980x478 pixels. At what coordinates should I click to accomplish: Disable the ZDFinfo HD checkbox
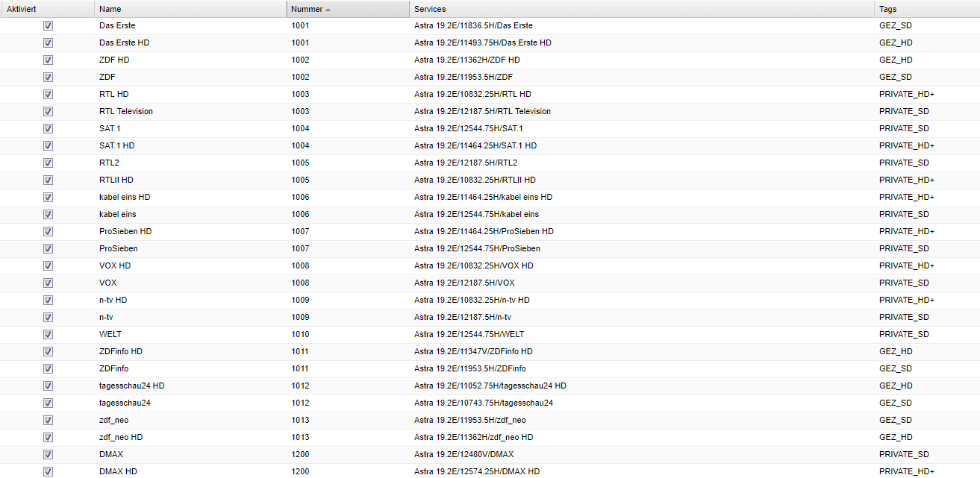point(48,351)
